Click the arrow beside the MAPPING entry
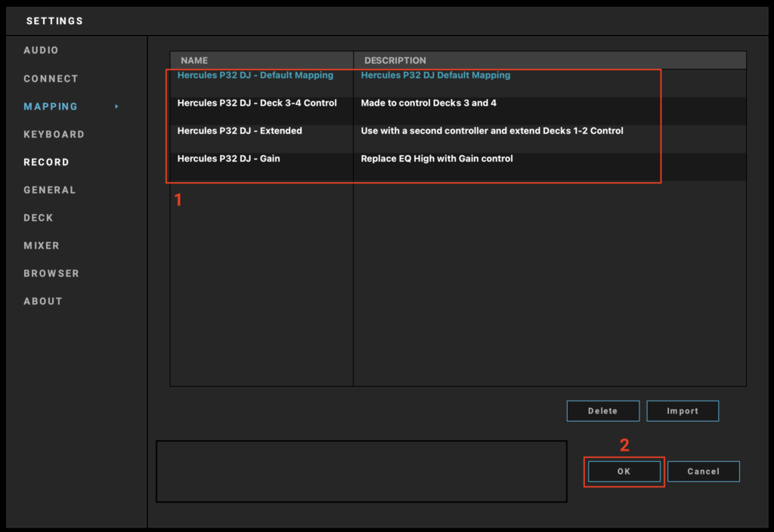Screen dimensions: 774x532 (x=116, y=107)
